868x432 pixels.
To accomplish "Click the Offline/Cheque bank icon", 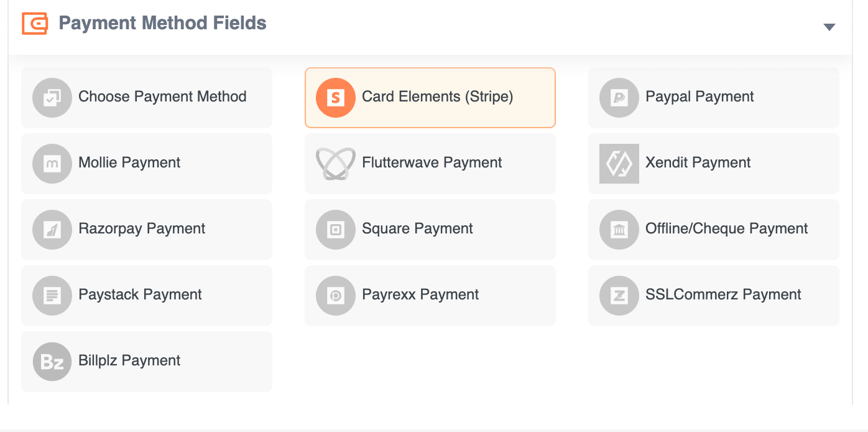I will pos(619,229).
